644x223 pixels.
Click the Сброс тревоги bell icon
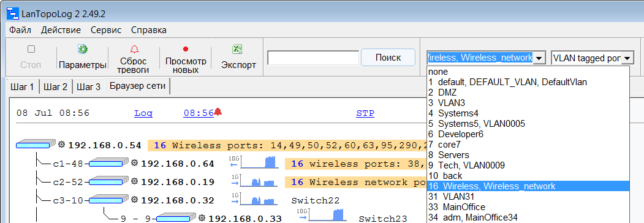(x=134, y=49)
